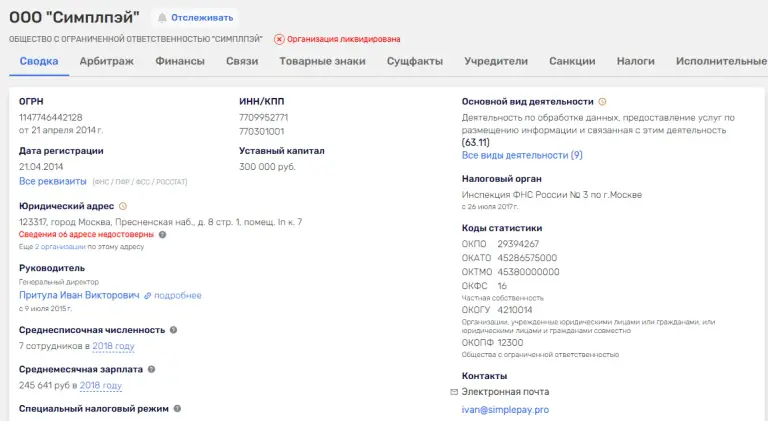Click help icon next to Среднесписочная численность
Image resolution: width=768 pixels, height=421 pixels.
pos(173,330)
